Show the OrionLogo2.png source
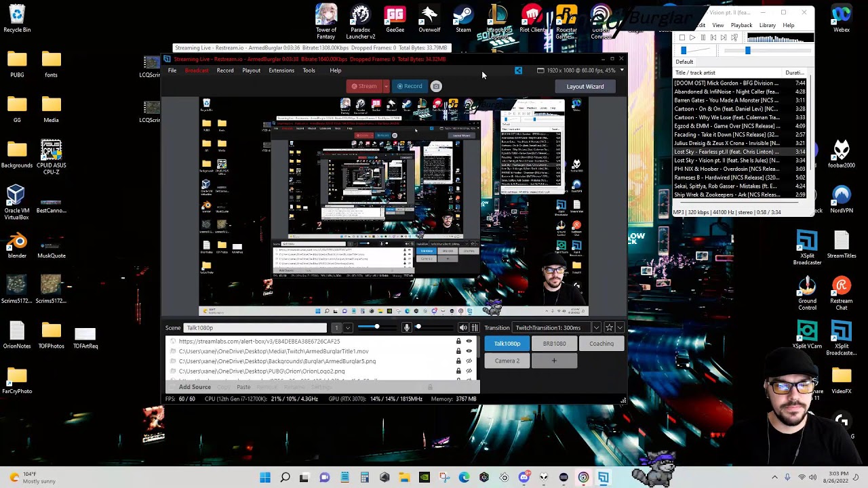Image resolution: width=868 pixels, height=488 pixels. click(469, 371)
